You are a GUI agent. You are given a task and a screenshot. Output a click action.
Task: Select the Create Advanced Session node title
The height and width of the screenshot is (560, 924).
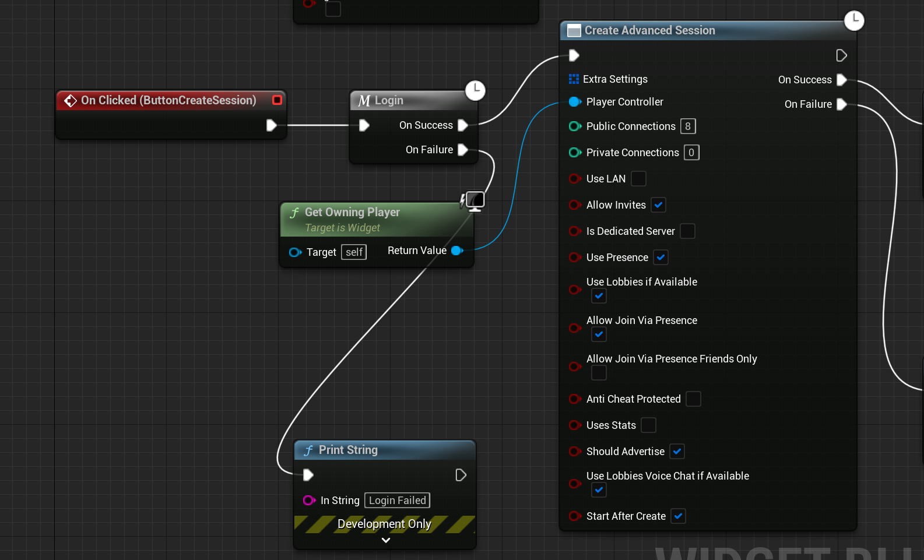[x=649, y=30]
